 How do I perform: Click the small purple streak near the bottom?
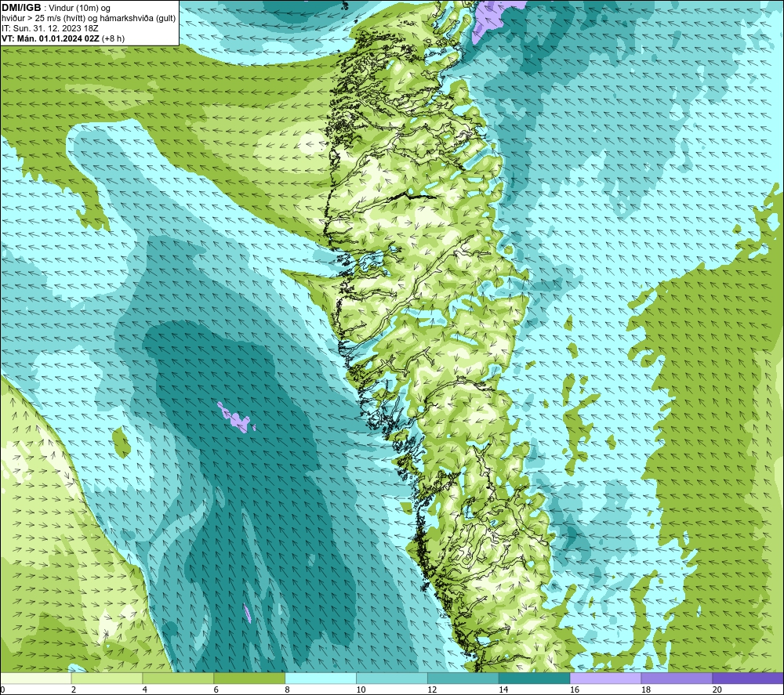(x=247, y=613)
